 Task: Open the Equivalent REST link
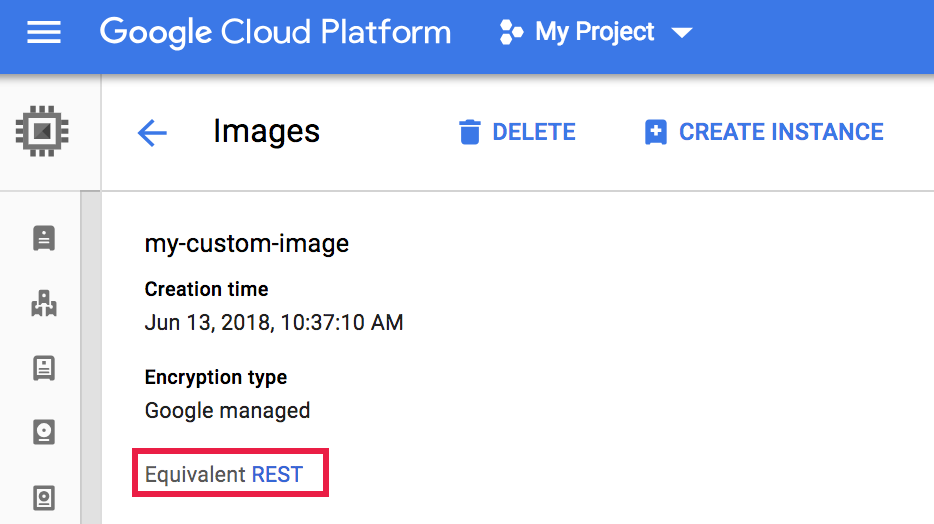click(x=277, y=474)
